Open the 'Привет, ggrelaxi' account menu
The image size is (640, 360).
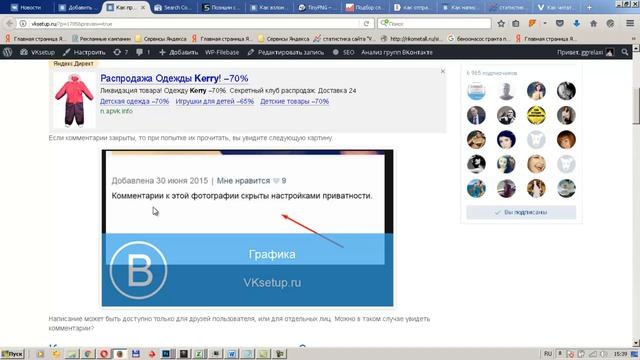pos(585,52)
